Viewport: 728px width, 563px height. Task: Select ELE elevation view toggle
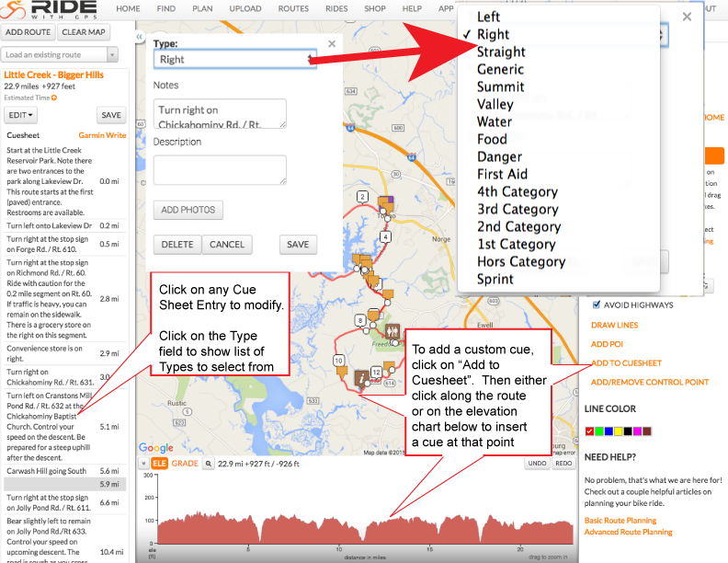159,464
